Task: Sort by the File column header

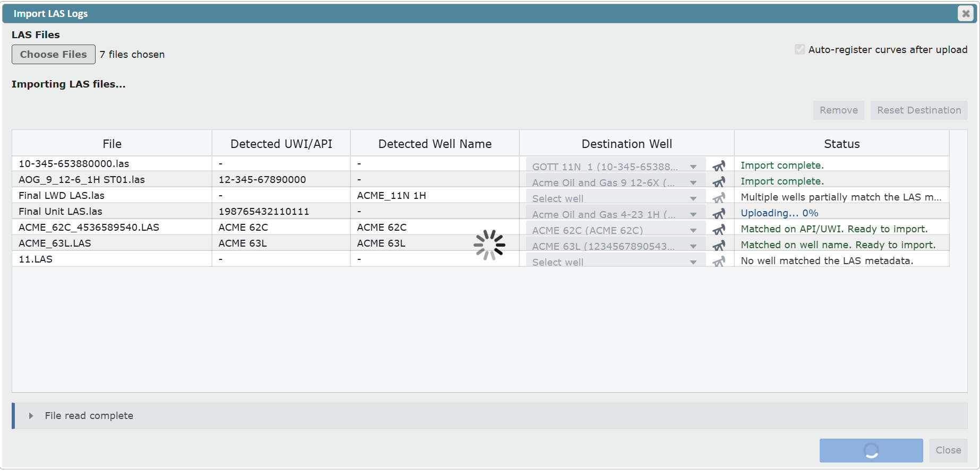Action: [x=112, y=143]
